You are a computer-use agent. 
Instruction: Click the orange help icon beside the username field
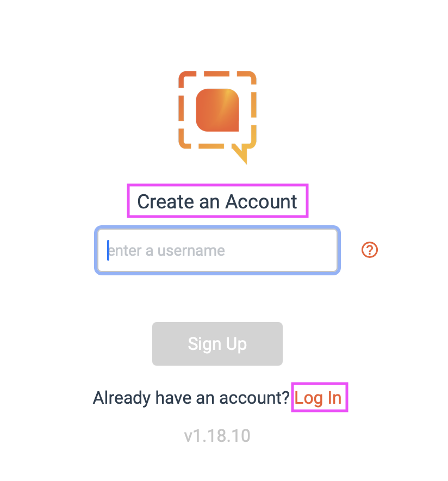[370, 250]
